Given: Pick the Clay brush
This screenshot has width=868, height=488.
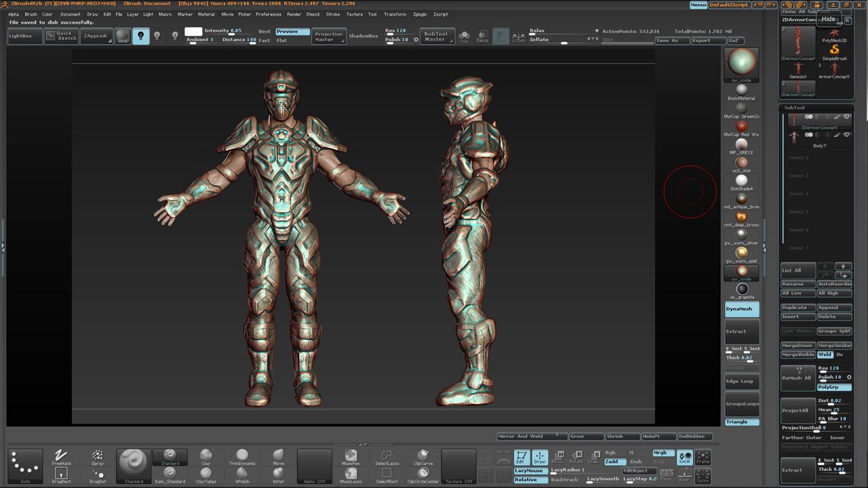Looking at the screenshot, I should (205, 457).
